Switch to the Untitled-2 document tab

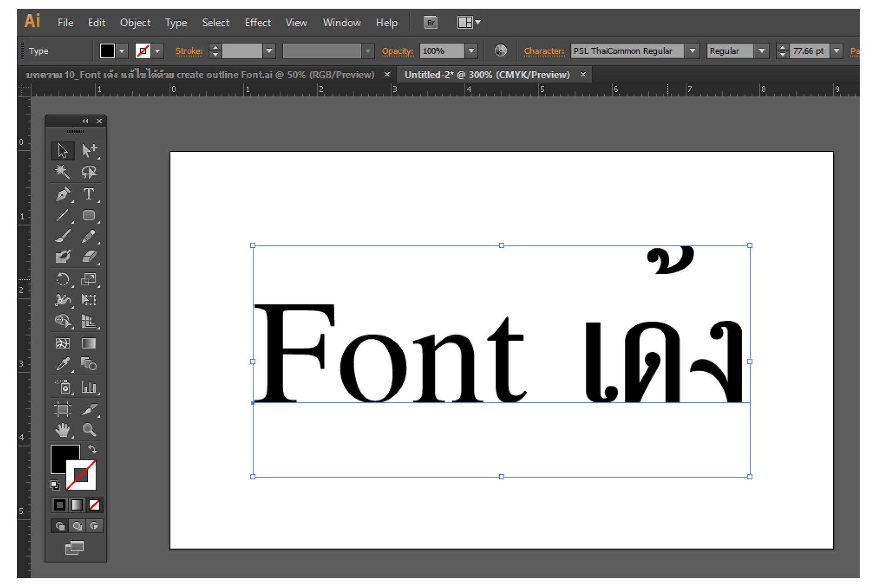pos(487,75)
